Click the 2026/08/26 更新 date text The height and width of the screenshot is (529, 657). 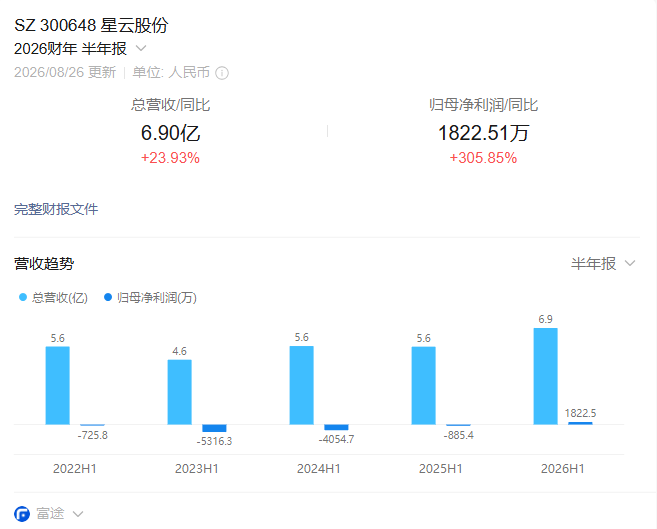[65, 72]
